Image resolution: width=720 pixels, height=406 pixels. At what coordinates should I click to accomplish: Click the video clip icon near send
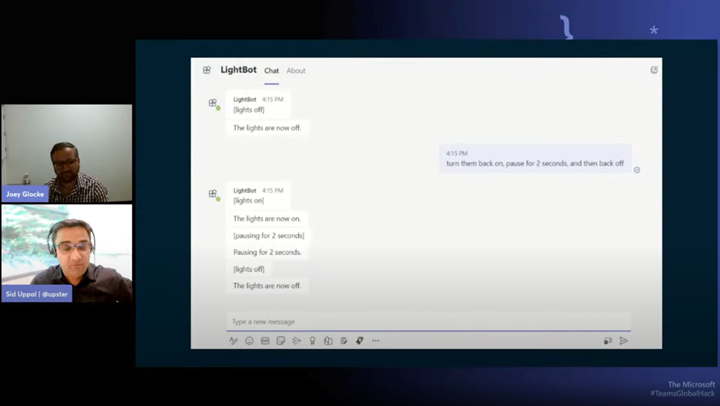(608, 341)
